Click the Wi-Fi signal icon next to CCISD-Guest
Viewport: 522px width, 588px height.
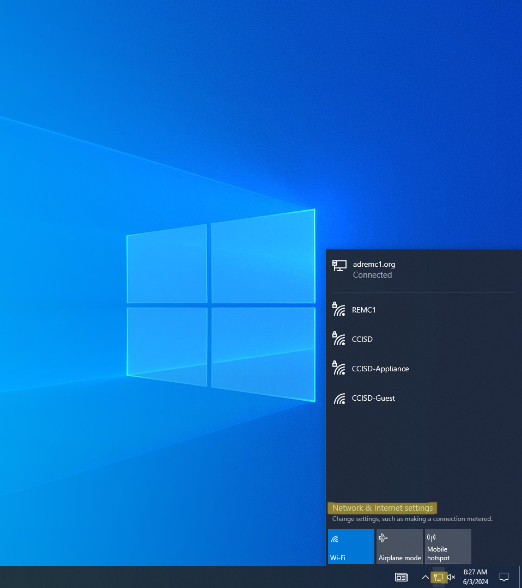339,398
